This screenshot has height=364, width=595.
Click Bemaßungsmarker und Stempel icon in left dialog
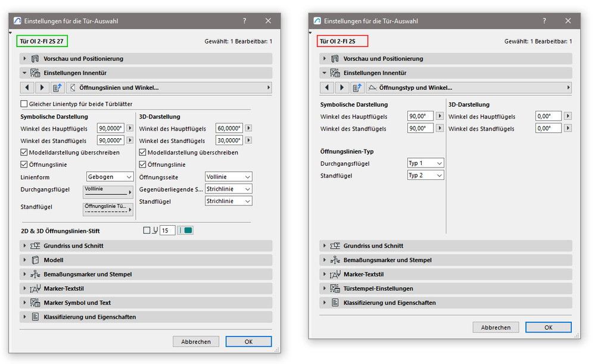[35, 275]
